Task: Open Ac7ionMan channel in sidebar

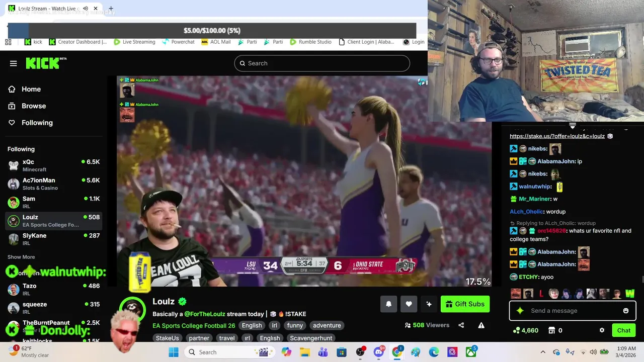Action: pyautogui.click(x=54, y=184)
